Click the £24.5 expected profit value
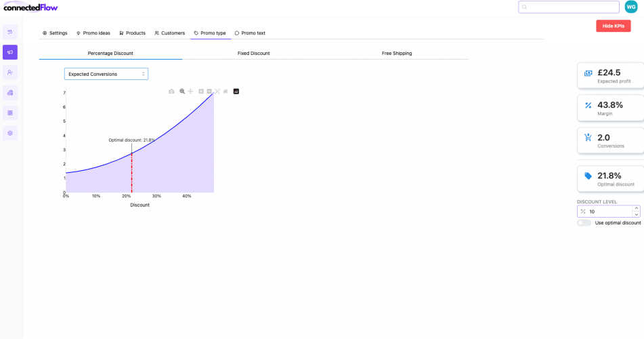The image size is (644, 339). [609, 73]
